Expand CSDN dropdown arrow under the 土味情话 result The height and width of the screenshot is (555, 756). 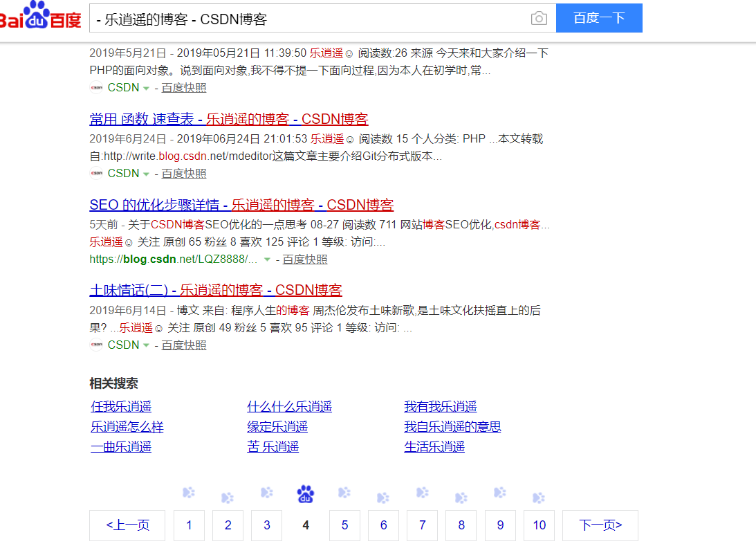pyautogui.click(x=146, y=346)
